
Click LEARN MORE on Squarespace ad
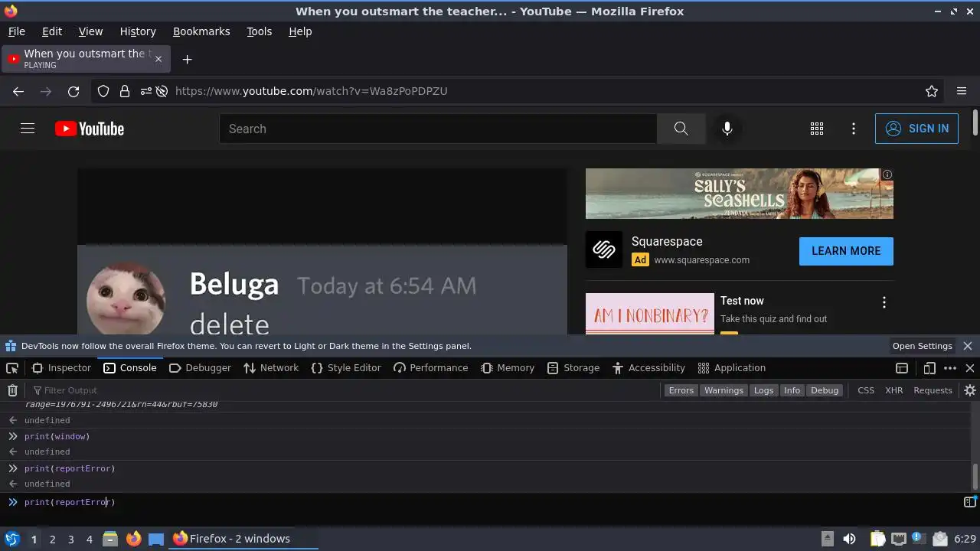pos(846,251)
